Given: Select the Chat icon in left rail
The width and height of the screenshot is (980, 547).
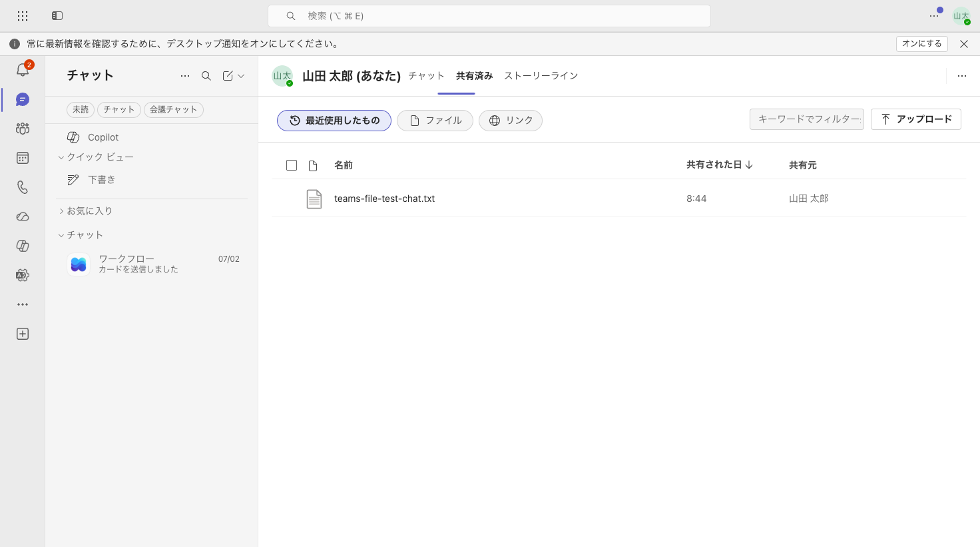Looking at the screenshot, I should [x=23, y=99].
